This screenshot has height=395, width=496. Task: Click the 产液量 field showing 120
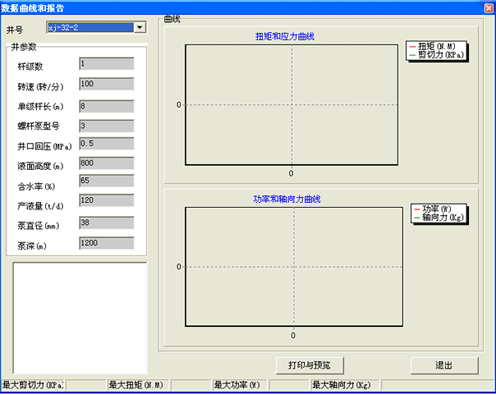click(107, 201)
